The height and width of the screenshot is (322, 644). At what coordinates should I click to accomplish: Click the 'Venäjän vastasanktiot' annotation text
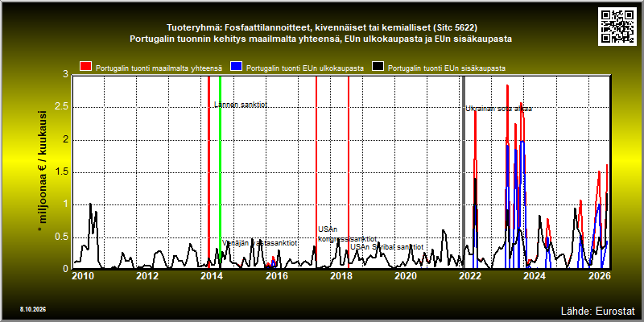tap(259, 243)
